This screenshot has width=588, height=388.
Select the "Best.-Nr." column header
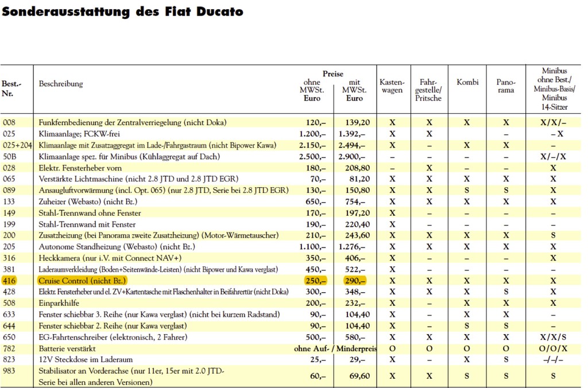[x=11, y=89]
